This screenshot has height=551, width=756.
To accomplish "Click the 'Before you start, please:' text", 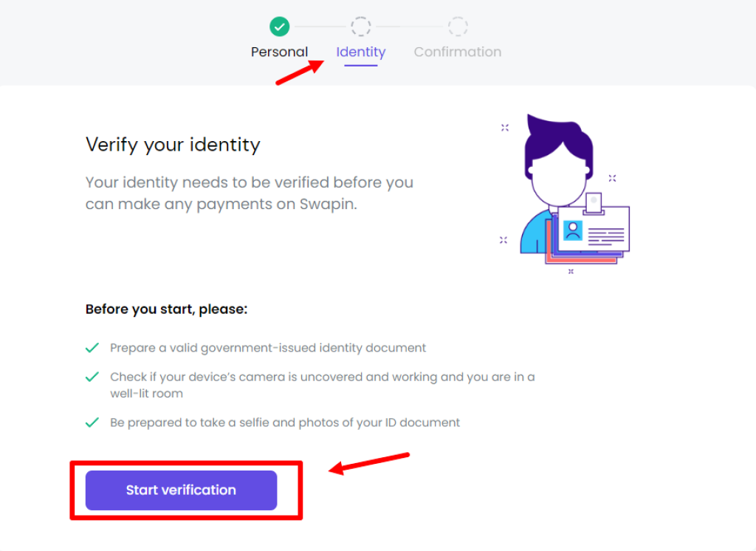I will tap(166, 309).
